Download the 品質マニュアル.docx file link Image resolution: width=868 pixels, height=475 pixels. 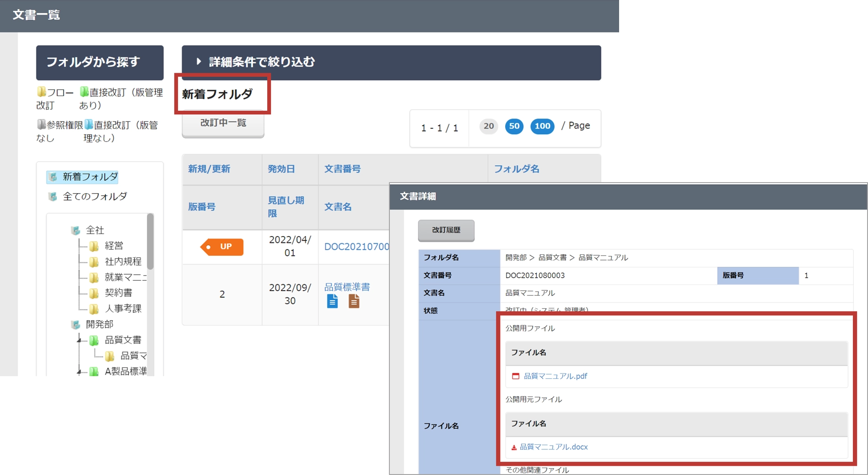(x=554, y=447)
